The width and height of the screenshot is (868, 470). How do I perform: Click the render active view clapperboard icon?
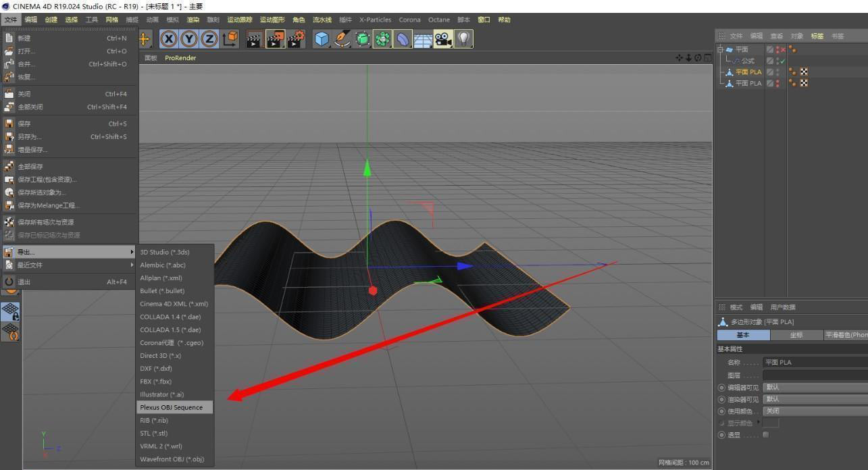pyautogui.click(x=254, y=39)
